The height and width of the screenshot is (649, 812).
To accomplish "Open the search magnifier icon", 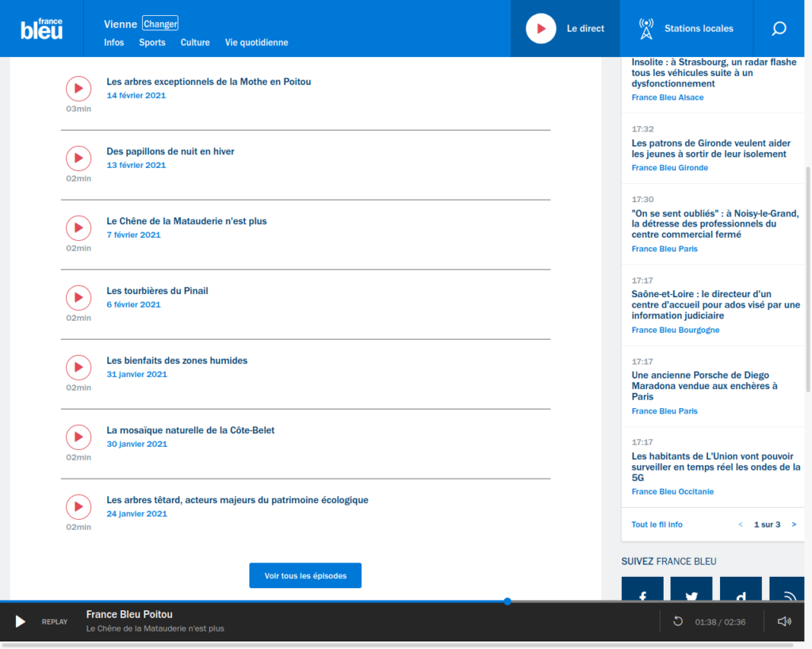I will (x=779, y=29).
